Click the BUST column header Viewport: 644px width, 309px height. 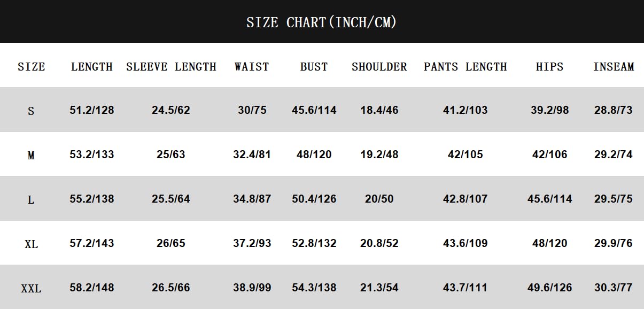click(314, 67)
